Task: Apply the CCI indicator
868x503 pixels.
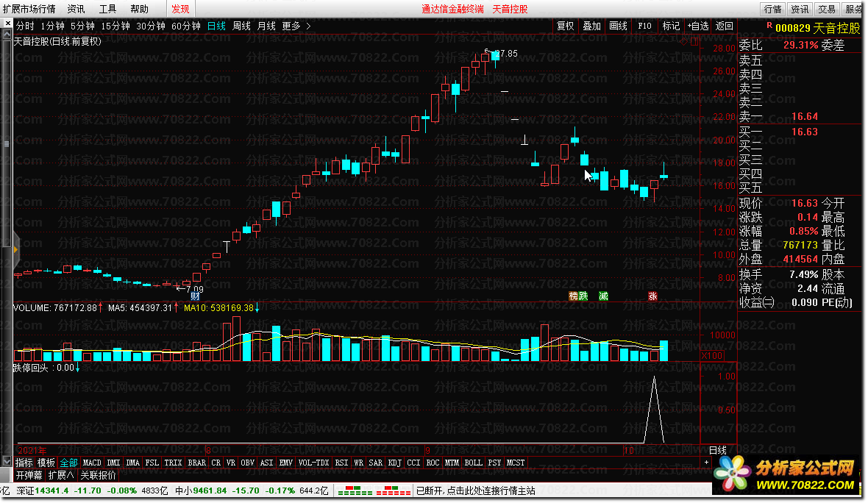Action: point(413,463)
